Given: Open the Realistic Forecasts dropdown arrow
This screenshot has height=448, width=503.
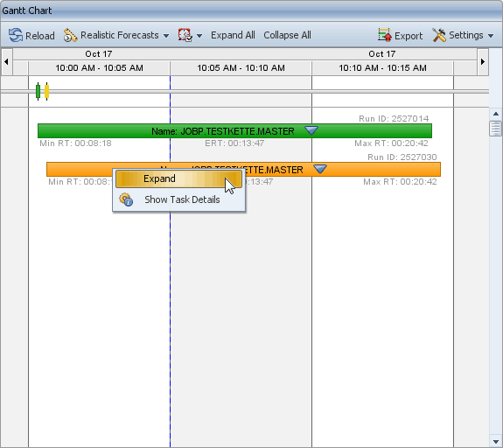Looking at the screenshot, I should click(x=166, y=36).
